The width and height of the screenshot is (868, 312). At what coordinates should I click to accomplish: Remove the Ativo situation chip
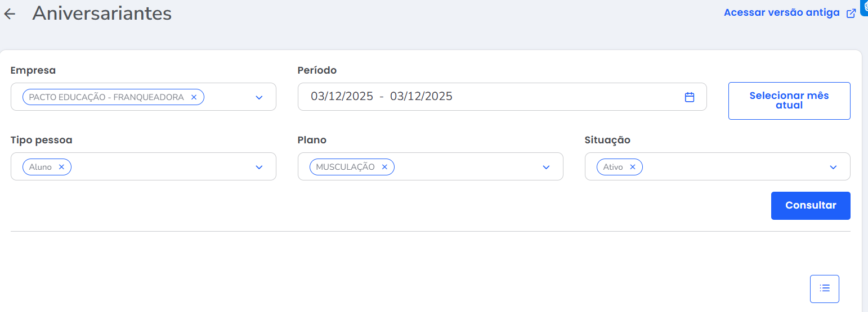633,167
